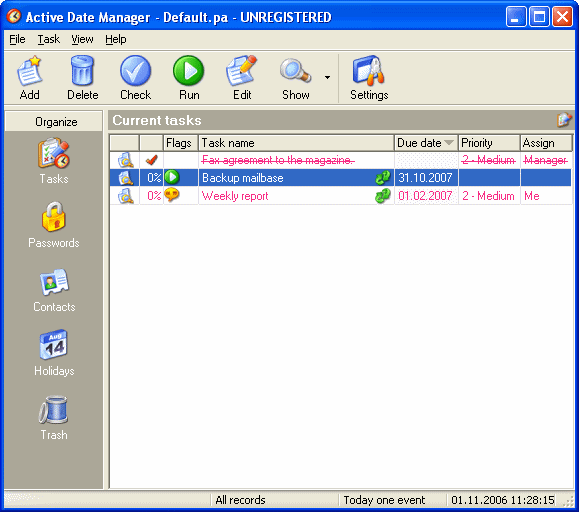Open the View menu
The image size is (579, 512).
click(82, 39)
